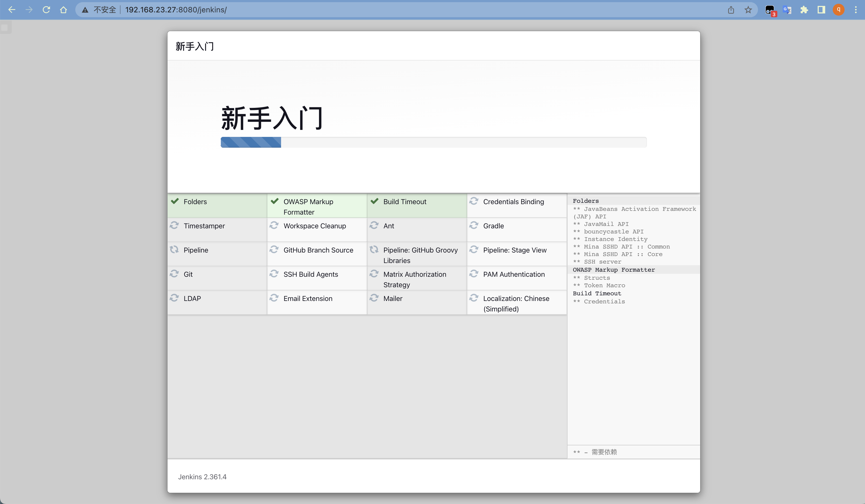This screenshot has height=504, width=865.
Task: Click the Mina SSHD API :: Core line
Action: (x=618, y=254)
